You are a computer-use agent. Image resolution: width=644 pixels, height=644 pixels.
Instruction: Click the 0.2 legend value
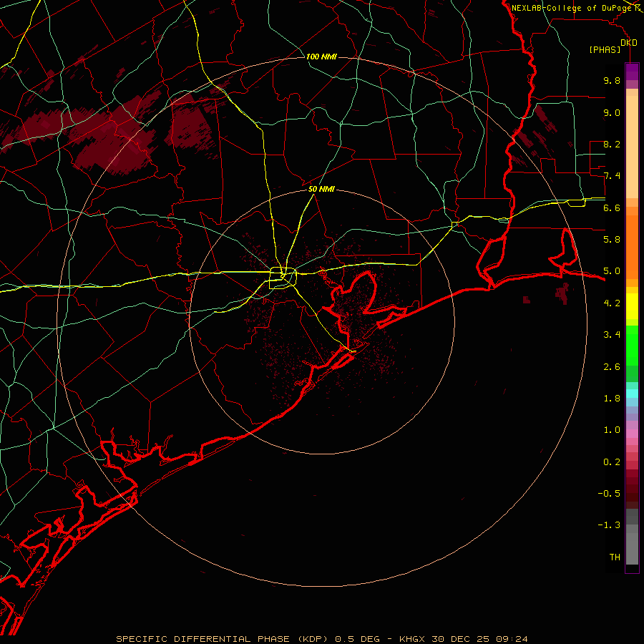(612, 462)
